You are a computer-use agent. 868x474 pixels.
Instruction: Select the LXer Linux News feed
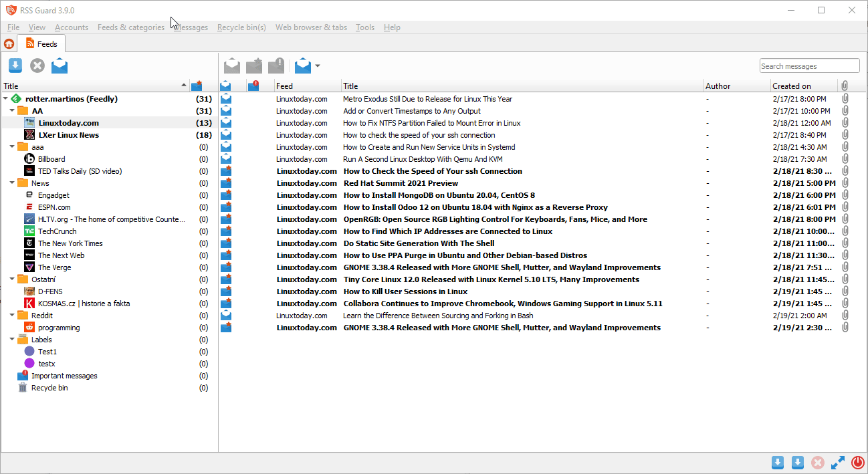click(68, 135)
